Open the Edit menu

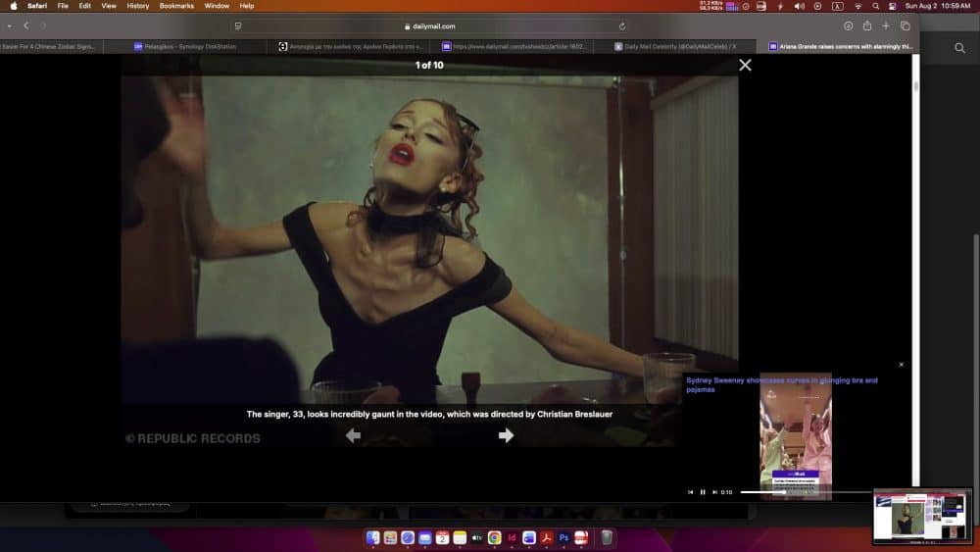pyautogui.click(x=85, y=6)
